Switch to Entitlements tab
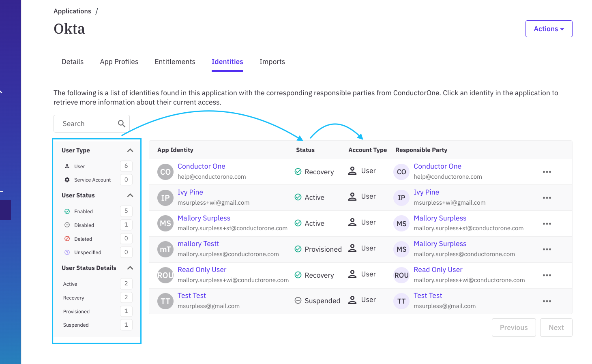 pos(175,62)
